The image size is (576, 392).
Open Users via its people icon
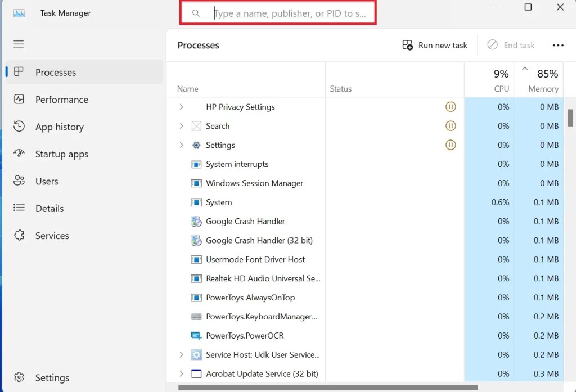[20, 181]
